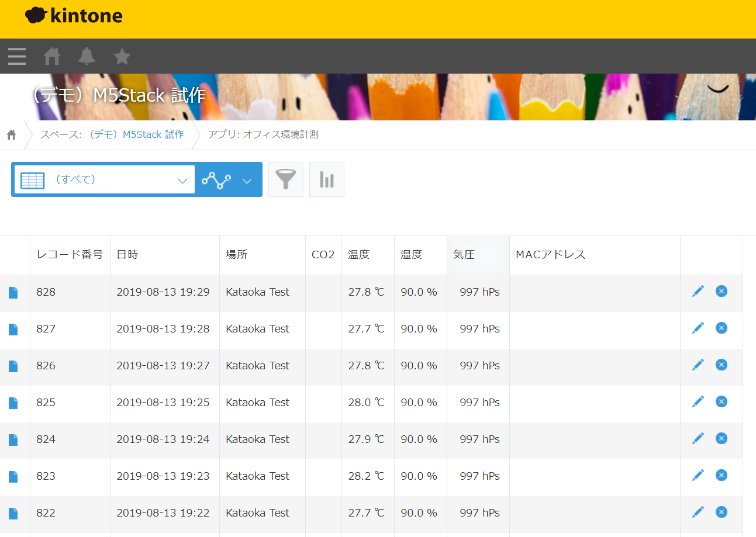
Task: Click date cell 2019-08-13 19:25
Action: [163, 403]
